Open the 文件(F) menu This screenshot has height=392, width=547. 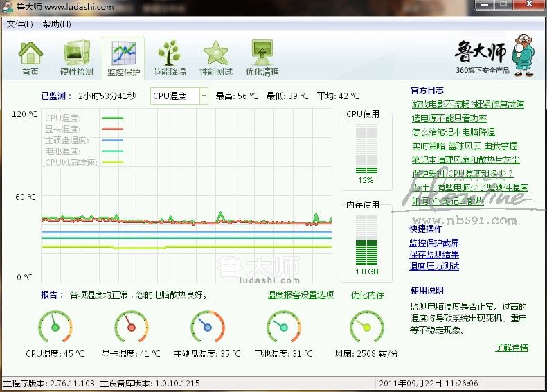(x=20, y=24)
